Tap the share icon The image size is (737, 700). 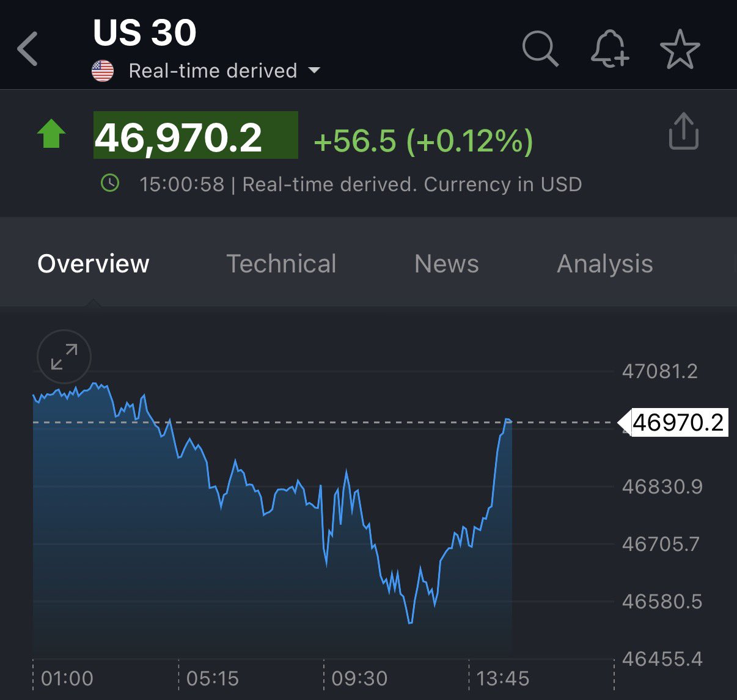click(x=683, y=131)
